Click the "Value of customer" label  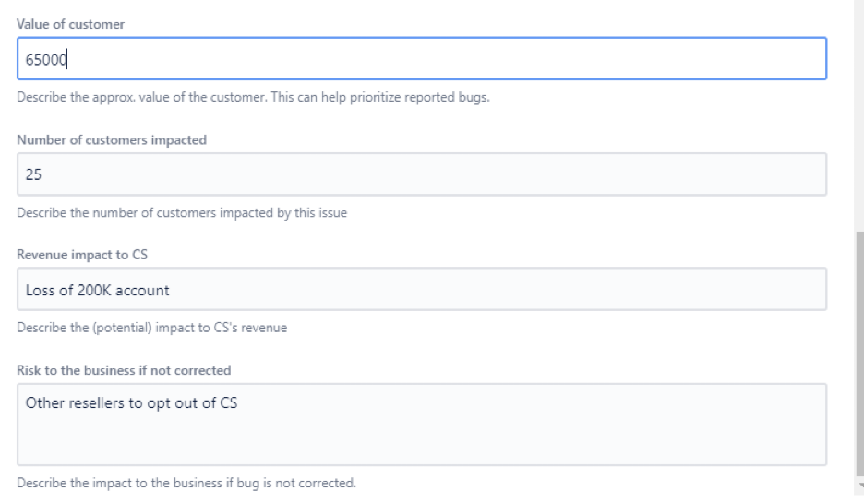[x=70, y=24]
